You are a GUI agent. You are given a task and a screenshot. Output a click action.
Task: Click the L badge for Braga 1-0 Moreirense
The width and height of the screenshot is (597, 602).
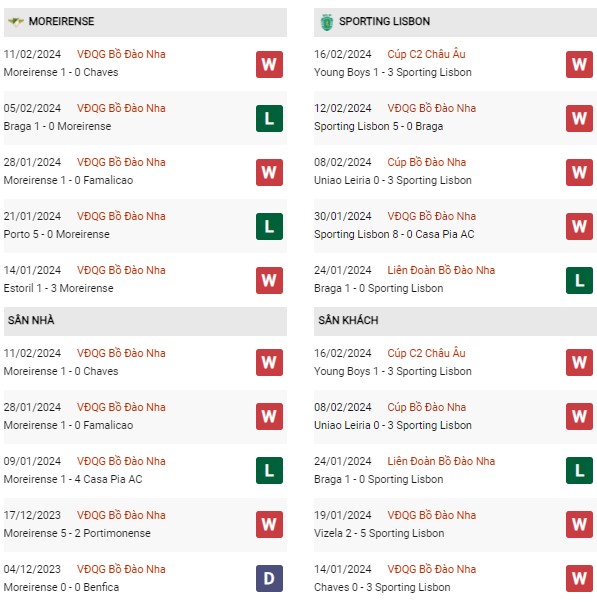[269, 118]
